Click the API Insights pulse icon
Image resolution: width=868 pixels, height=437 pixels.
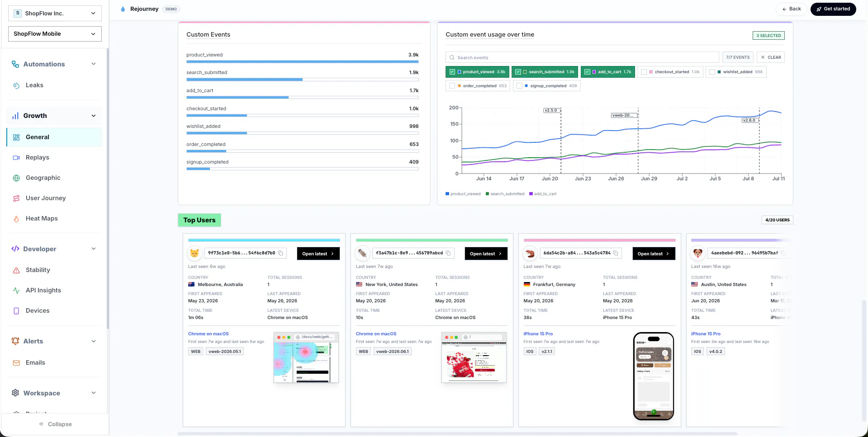[x=16, y=291]
